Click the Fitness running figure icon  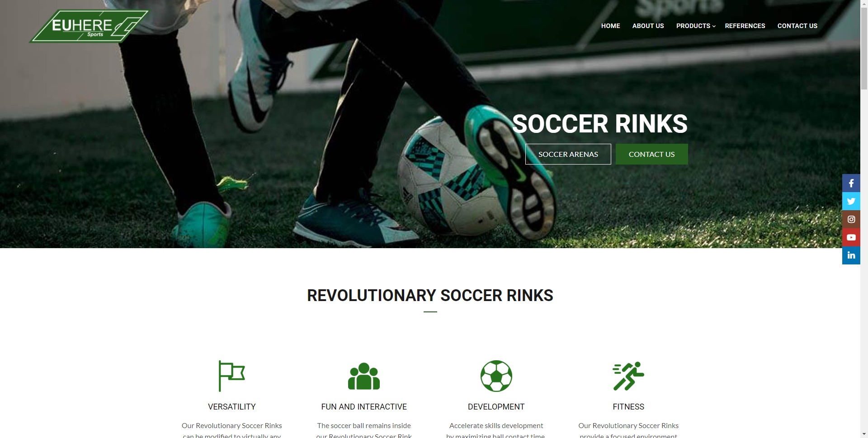coord(628,376)
